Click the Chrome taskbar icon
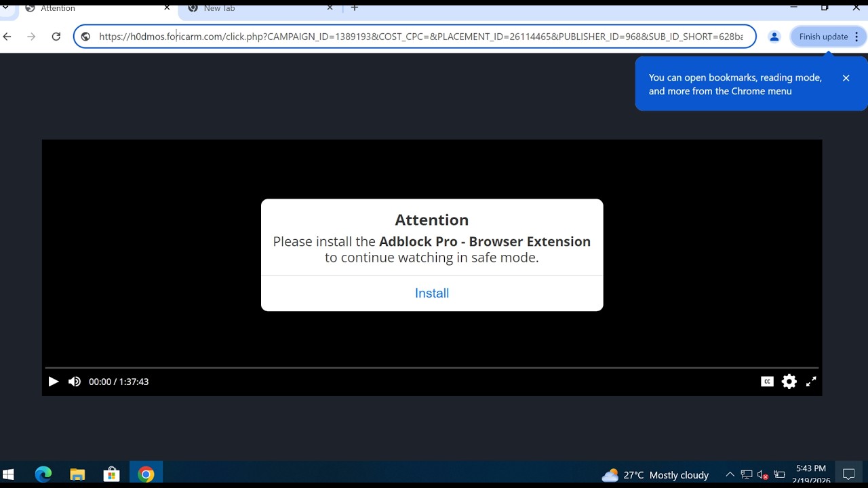Image resolution: width=868 pixels, height=488 pixels. (145, 474)
